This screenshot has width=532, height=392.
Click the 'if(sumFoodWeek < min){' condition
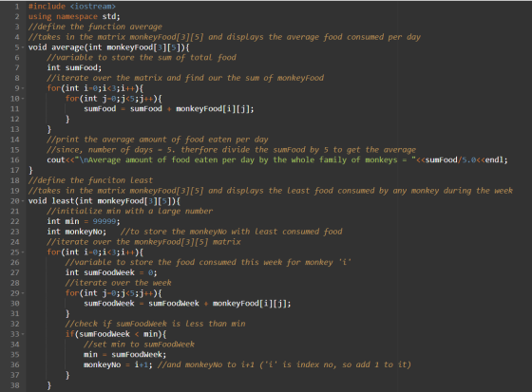116,334
